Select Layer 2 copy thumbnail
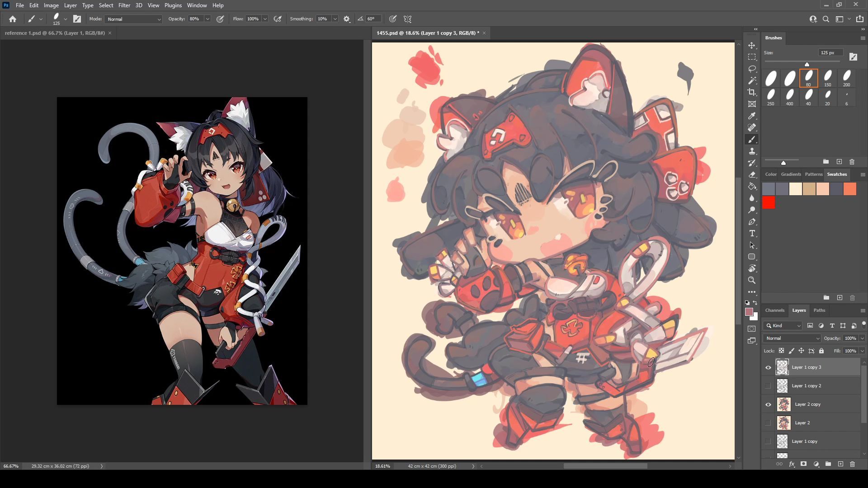Viewport: 868px width, 488px height. [783, 404]
